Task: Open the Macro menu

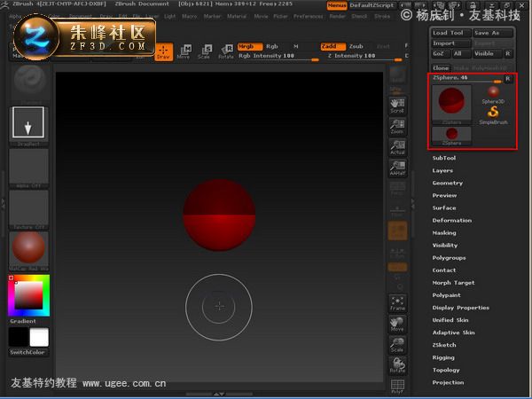Action: click(x=190, y=16)
